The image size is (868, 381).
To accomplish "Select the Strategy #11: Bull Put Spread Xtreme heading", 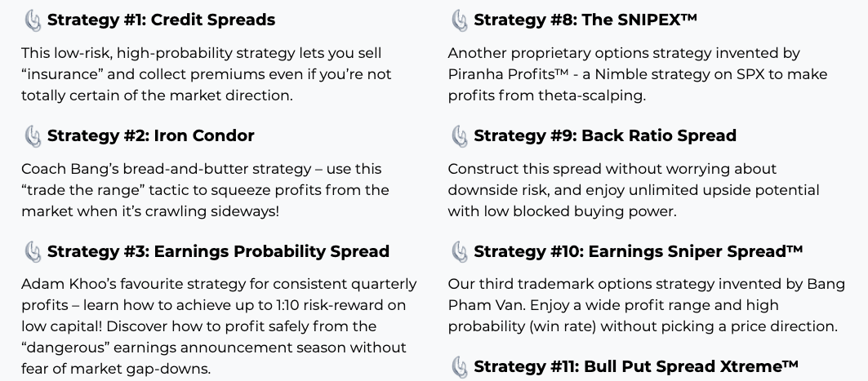I will click(636, 366).
